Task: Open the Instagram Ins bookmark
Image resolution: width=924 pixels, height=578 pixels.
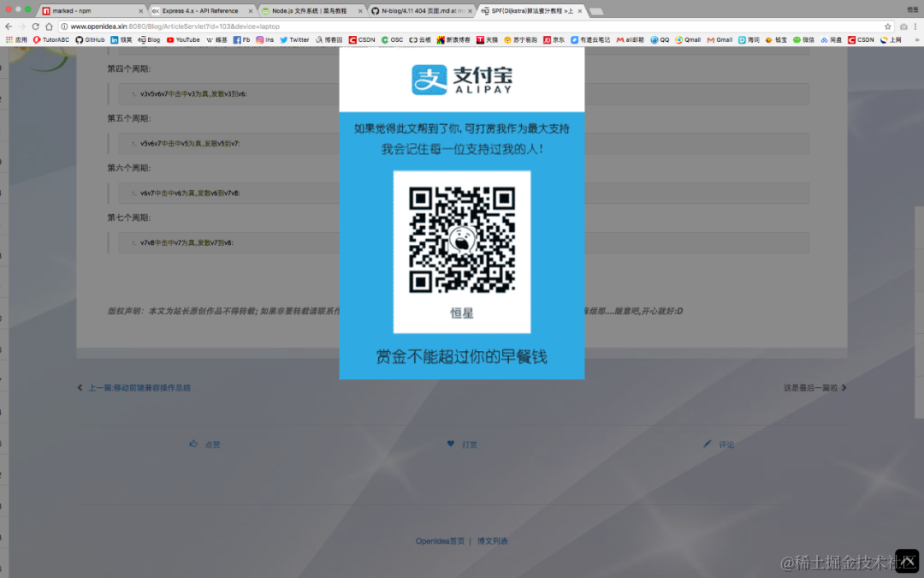Action: coord(264,40)
